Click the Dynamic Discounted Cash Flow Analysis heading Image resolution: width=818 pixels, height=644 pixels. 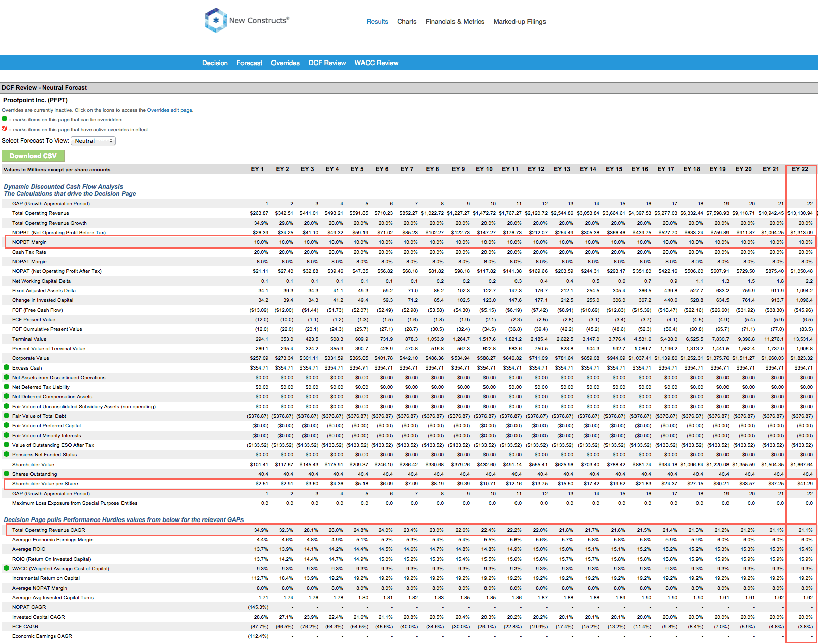64,186
